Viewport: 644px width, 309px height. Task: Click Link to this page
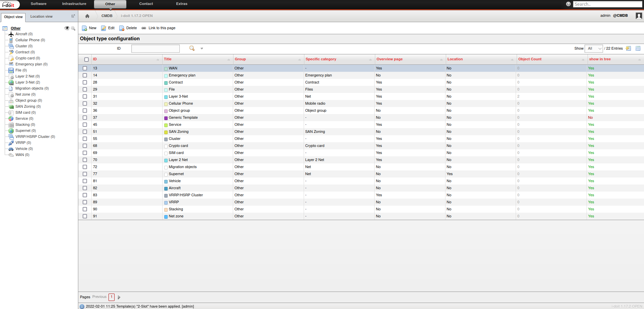pyautogui.click(x=162, y=28)
